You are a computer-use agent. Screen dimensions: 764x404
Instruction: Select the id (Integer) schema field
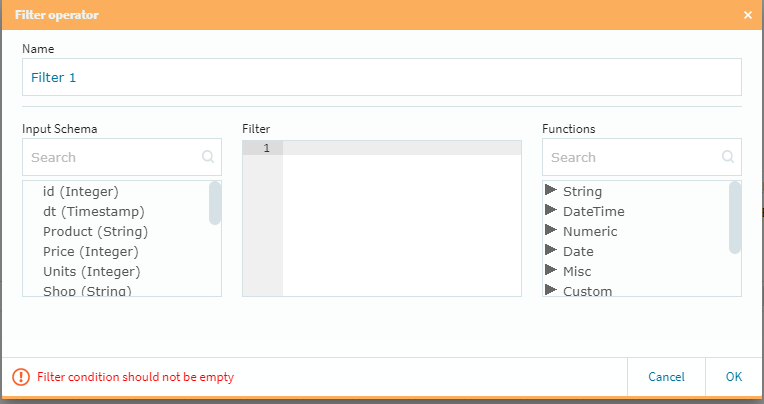(81, 192)
